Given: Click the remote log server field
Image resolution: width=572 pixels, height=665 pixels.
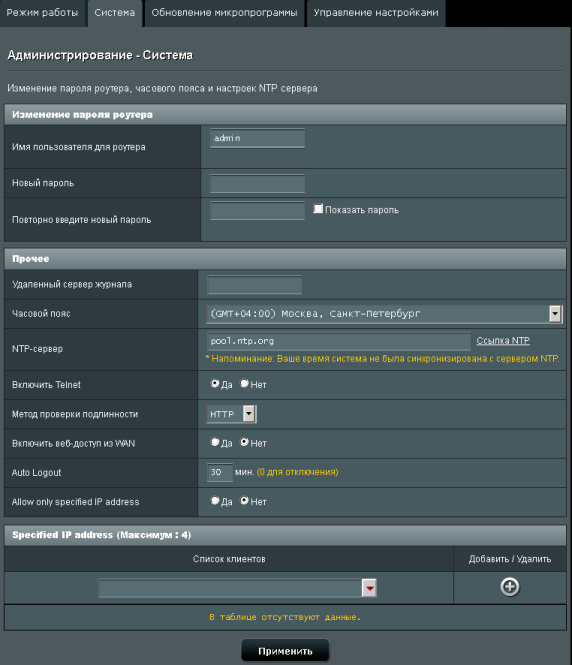Looking at the screenshot, I should tap(254, 285).
